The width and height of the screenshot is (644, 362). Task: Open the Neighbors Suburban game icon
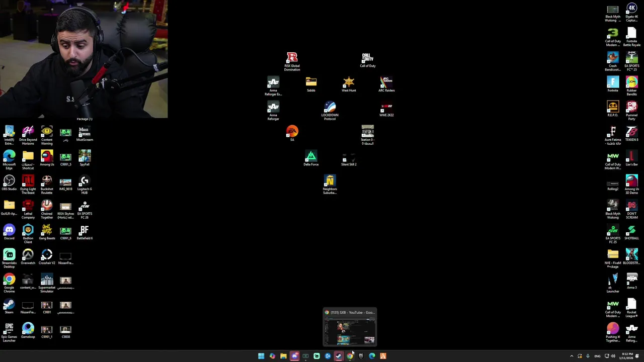330,185
